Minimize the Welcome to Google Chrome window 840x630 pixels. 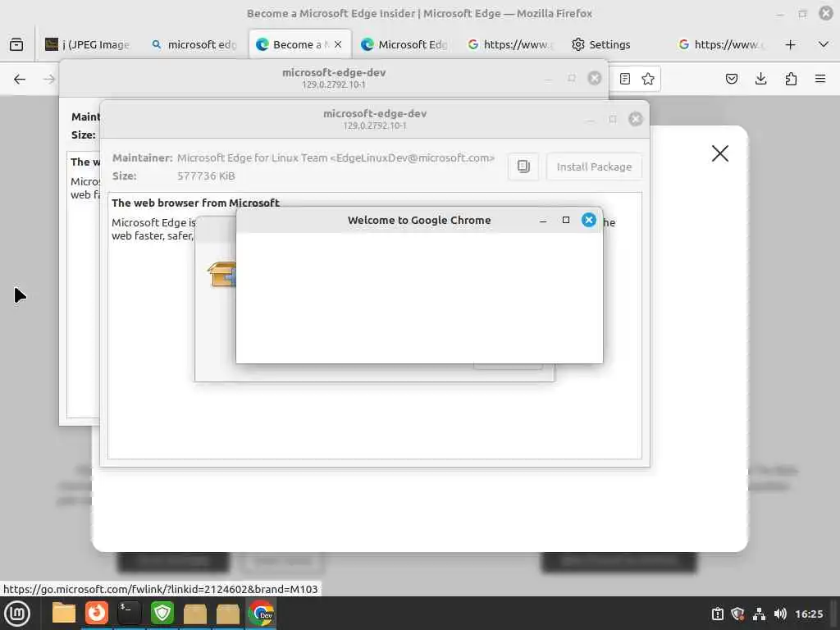pos(543,220)
